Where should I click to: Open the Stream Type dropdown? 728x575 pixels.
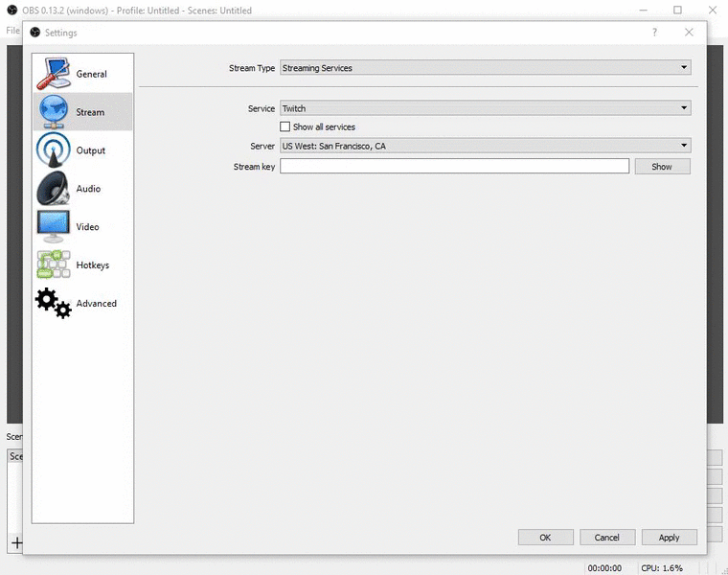[x=486, y=67]
